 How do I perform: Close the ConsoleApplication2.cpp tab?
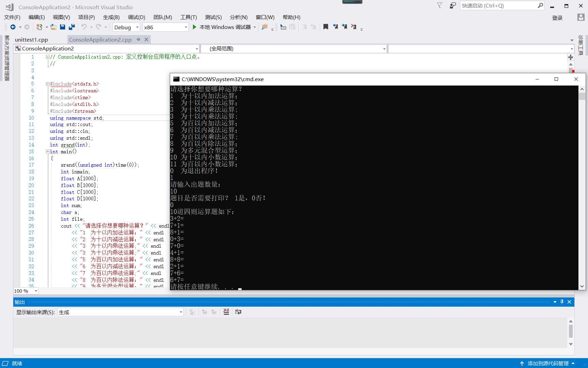pyautogui.click(x=146, y=40)
